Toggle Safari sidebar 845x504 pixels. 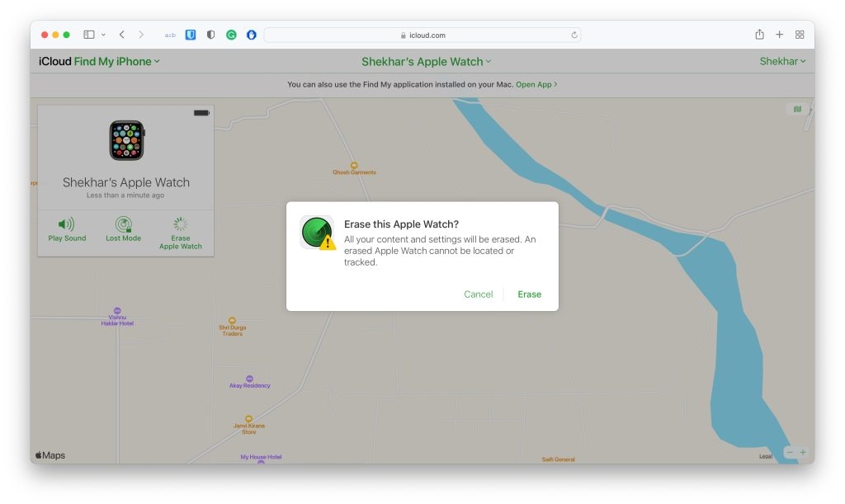click(x=89, y=35)
